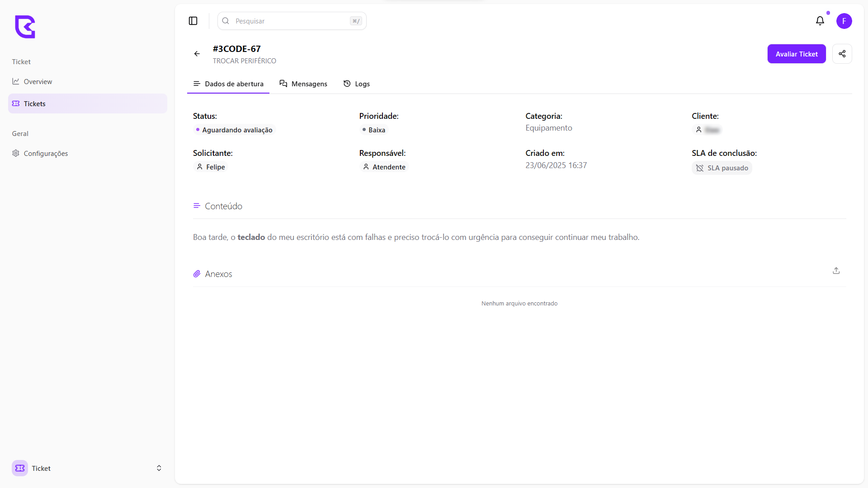The image size is (868, 488).
Task: Open the Logs tab
Action: (357, 84)
